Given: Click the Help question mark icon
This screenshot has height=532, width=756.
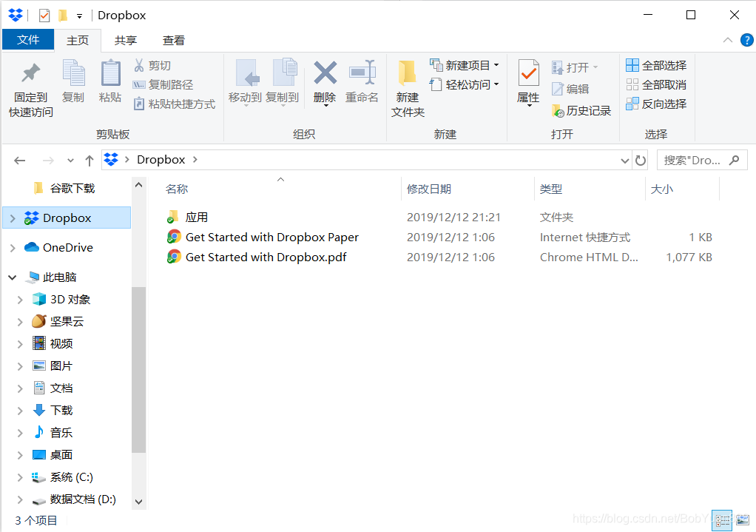Looking at the screenshot, I should point(747,40).
